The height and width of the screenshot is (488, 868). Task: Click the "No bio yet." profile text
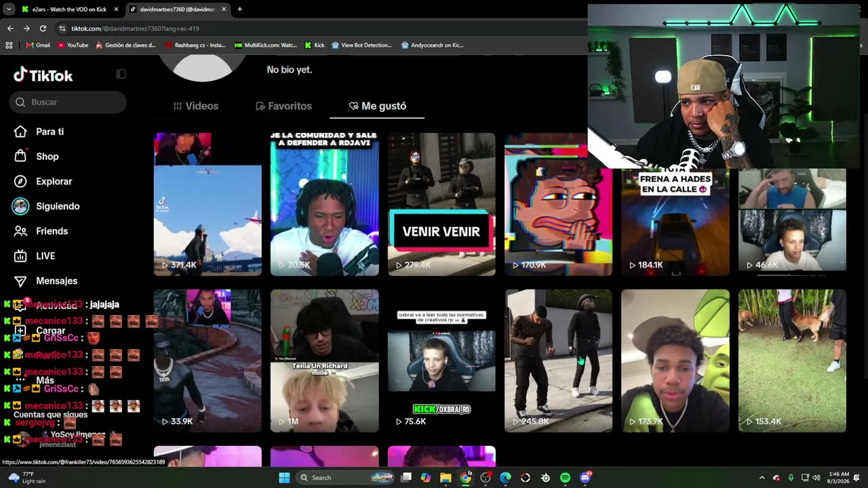[x=290, y=70]
